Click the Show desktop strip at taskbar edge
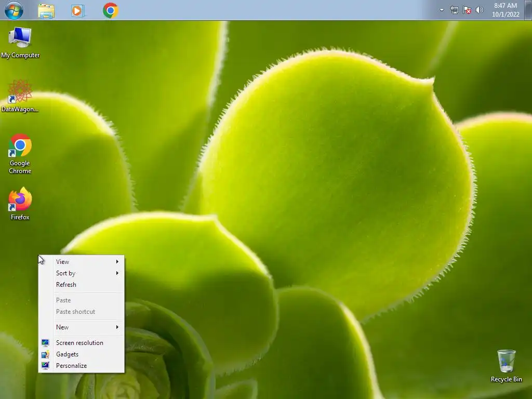This screenshot has height=399, width=532. pos(528,10)
